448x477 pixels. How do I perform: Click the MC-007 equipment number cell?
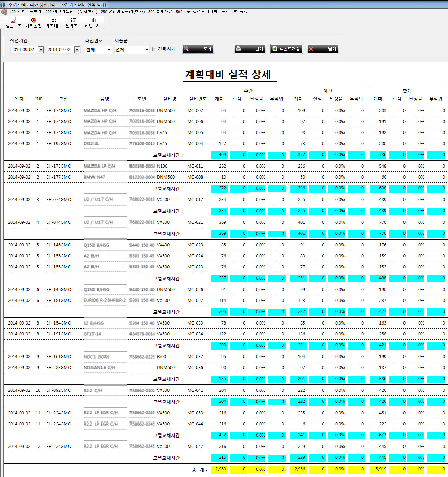coord(195,111)
